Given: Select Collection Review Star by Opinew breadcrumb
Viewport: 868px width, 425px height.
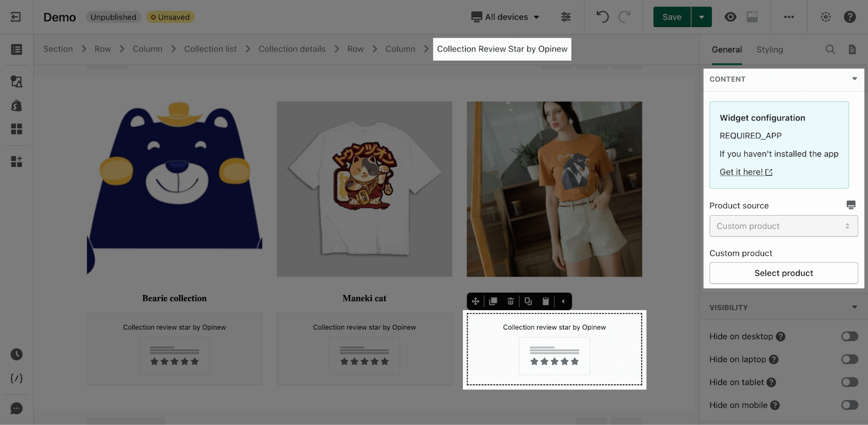Looking at the screenshot, I should (x=502, y=49).
